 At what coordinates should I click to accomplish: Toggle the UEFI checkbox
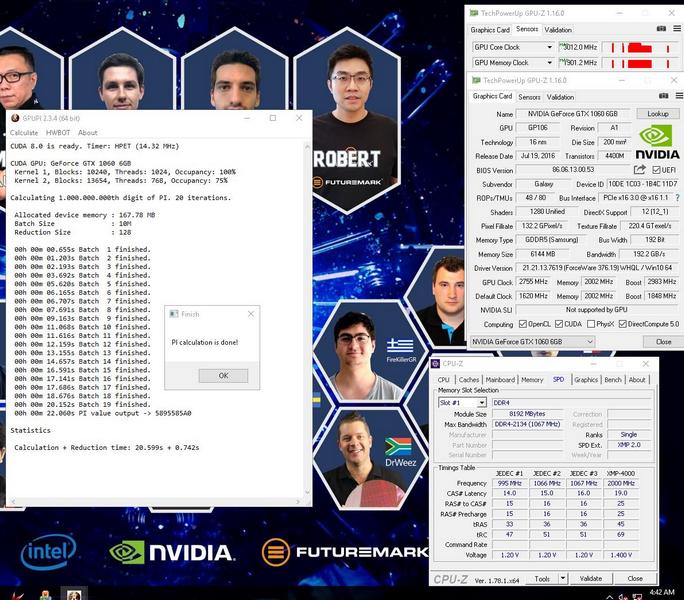[656, 170]
